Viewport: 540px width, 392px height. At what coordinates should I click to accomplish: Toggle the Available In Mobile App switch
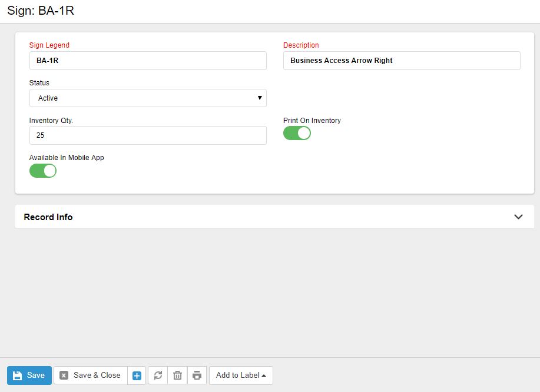point(43,171)
